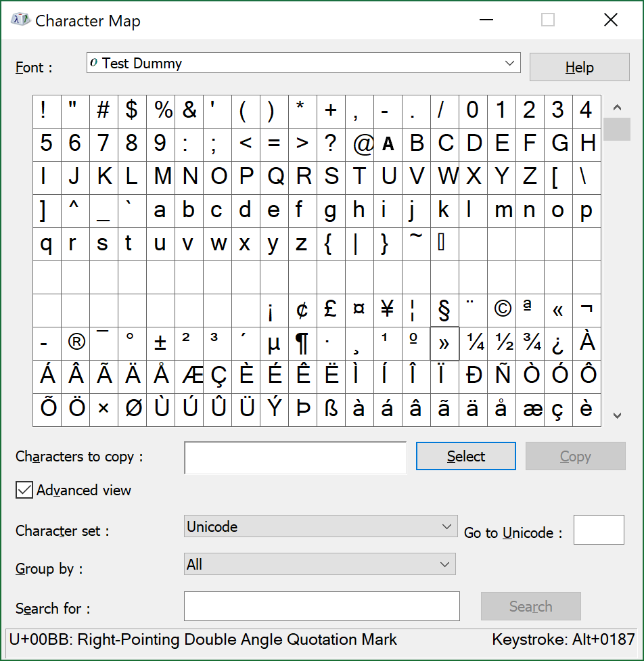644x661 pixels.
Task: Select the Ñ character
Action: point(501,376)
